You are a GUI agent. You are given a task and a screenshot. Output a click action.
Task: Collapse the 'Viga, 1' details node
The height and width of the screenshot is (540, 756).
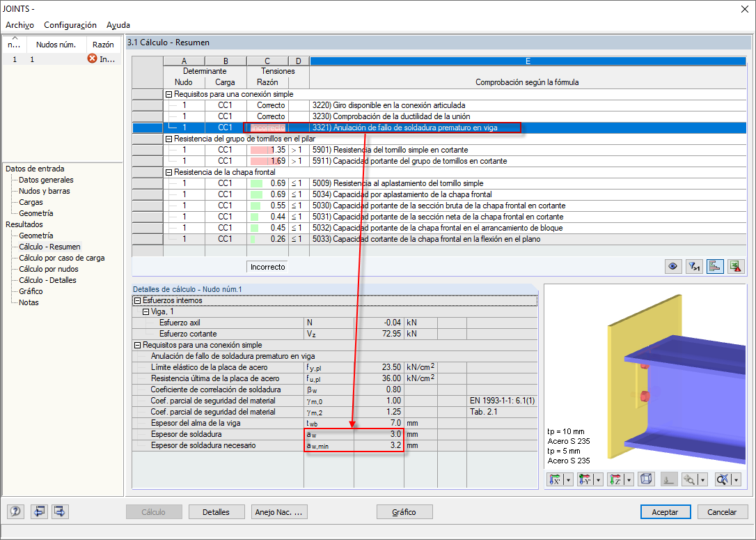click(145, 311)
